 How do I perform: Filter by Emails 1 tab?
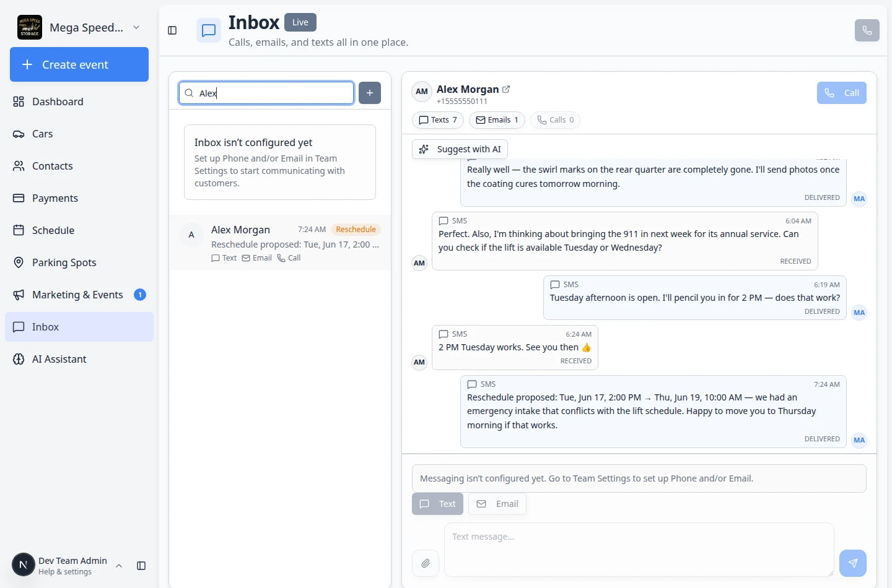coord(497,120)
